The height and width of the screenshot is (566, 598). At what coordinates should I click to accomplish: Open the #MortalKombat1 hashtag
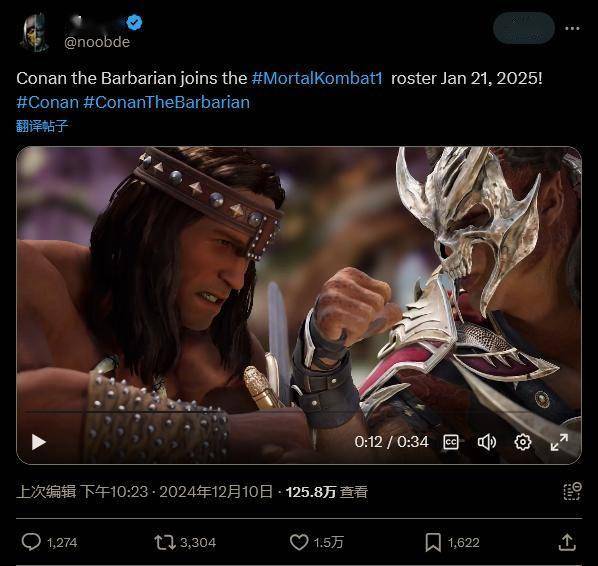pyautogui.click(x=317, y=78)
